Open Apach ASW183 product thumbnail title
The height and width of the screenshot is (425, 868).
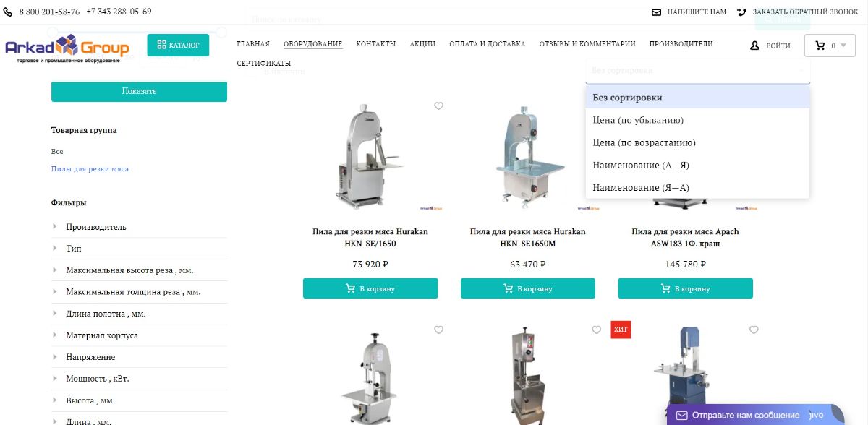point(685,238)
